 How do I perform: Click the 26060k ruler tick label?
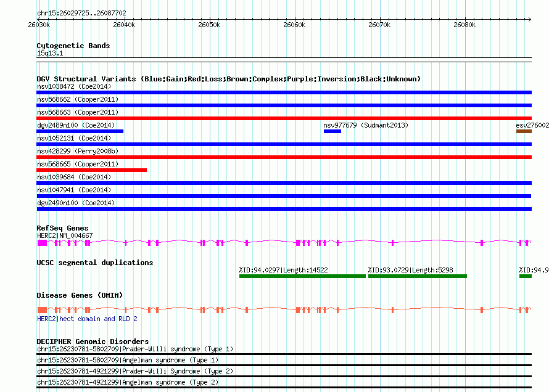click(294, 25)
